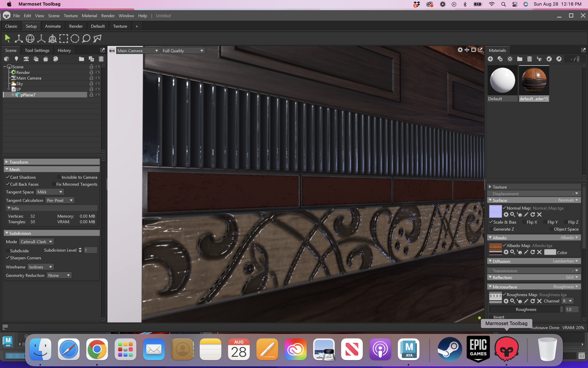Open the Scene menu
The width and height of the screenshot is (588, 368).
[54, 16]
